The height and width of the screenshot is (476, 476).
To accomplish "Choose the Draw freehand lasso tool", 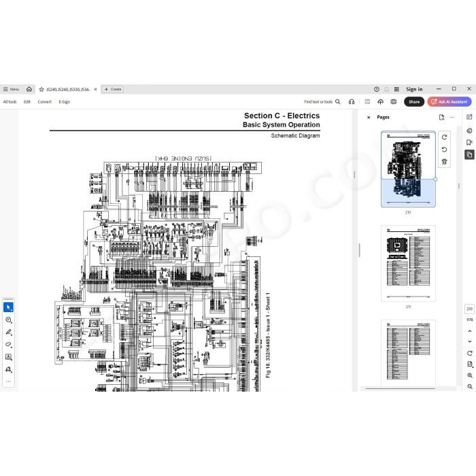I will (x=8, y=345).
